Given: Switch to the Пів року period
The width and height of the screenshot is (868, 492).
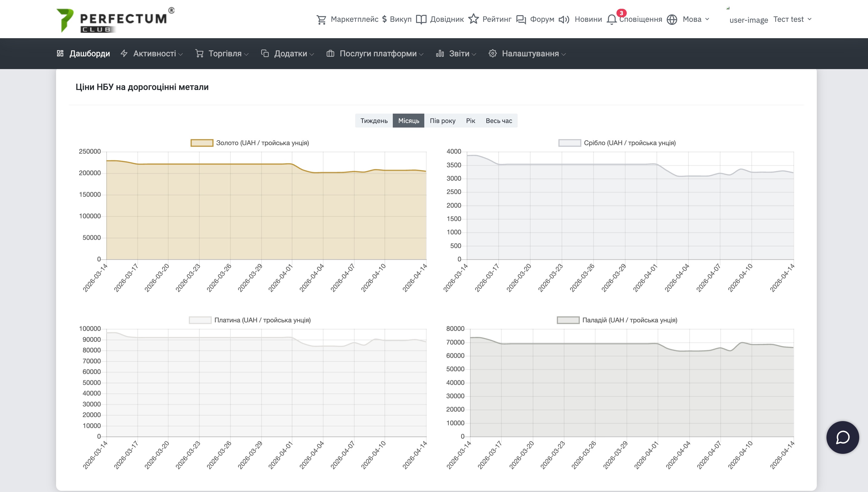Looking at the screenshot, I should click(x=442, y=121).
